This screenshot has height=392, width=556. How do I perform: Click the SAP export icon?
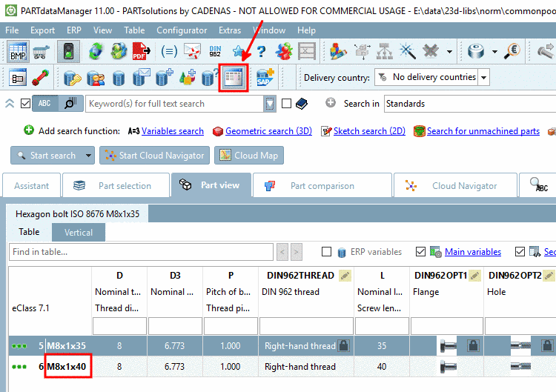265,78
